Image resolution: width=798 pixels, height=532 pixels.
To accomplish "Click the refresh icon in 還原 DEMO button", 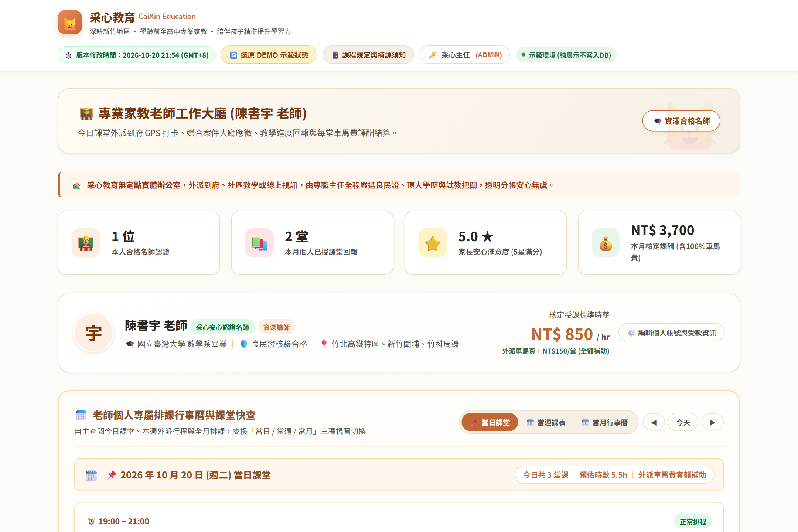I will pos(233,55).
